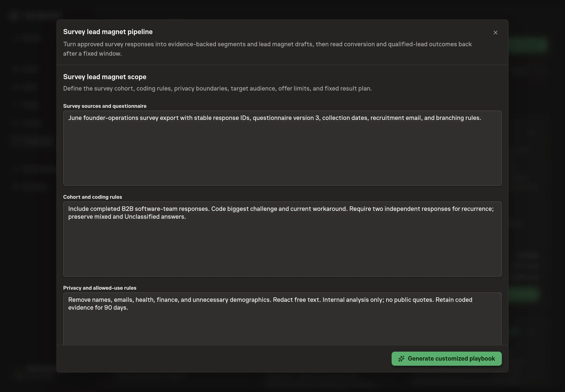Click the Privacy and allowed-use rules label
This screenshot has width=565, height=392.
click(100, 288)
